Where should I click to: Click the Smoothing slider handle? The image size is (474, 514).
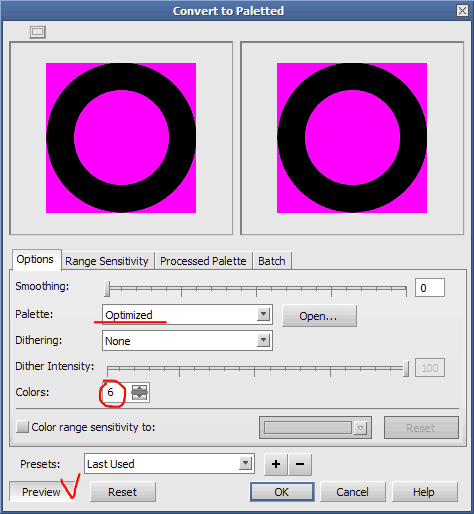click(107, 288)
